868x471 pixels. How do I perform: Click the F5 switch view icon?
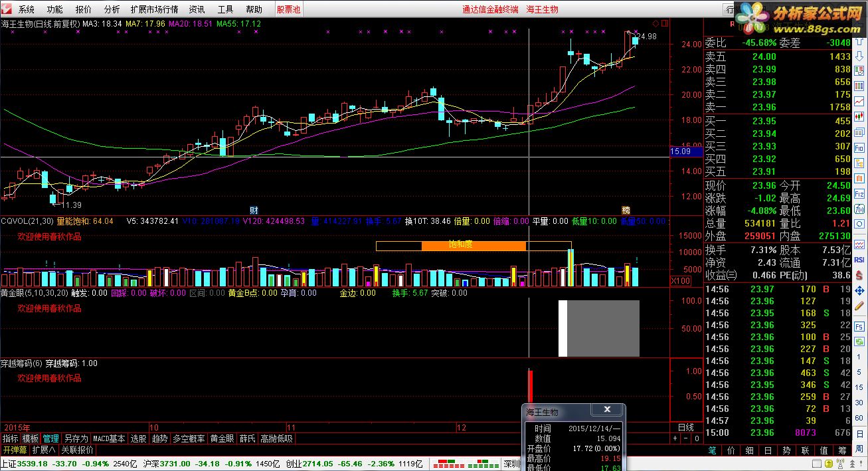click(x=859, y=326)
